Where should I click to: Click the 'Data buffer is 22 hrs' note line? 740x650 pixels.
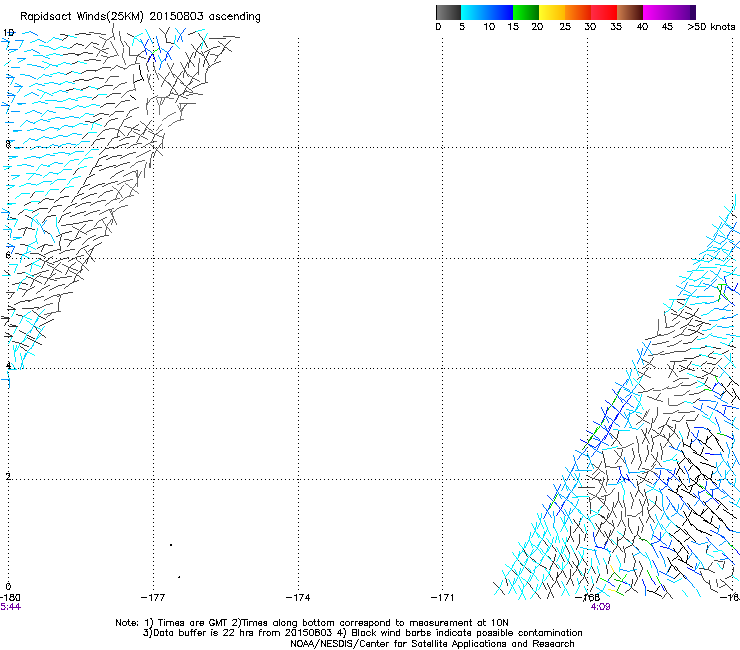tap(362, 633)
